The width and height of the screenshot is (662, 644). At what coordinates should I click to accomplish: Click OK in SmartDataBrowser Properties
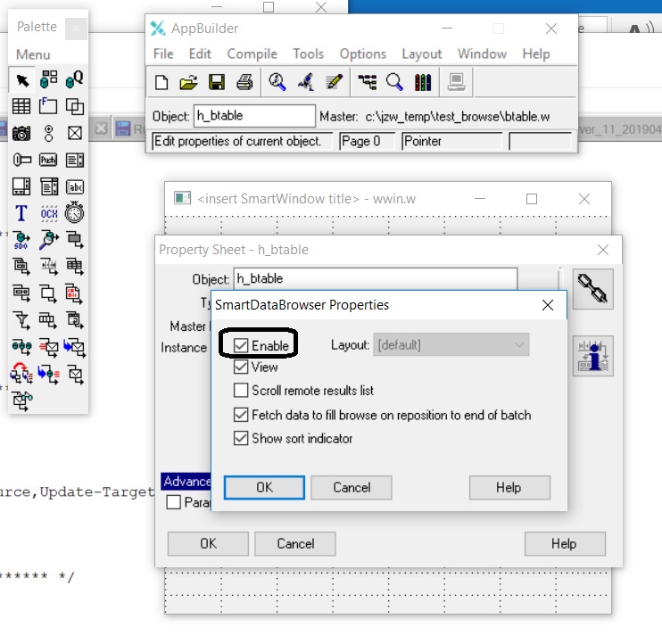[264, 487]
